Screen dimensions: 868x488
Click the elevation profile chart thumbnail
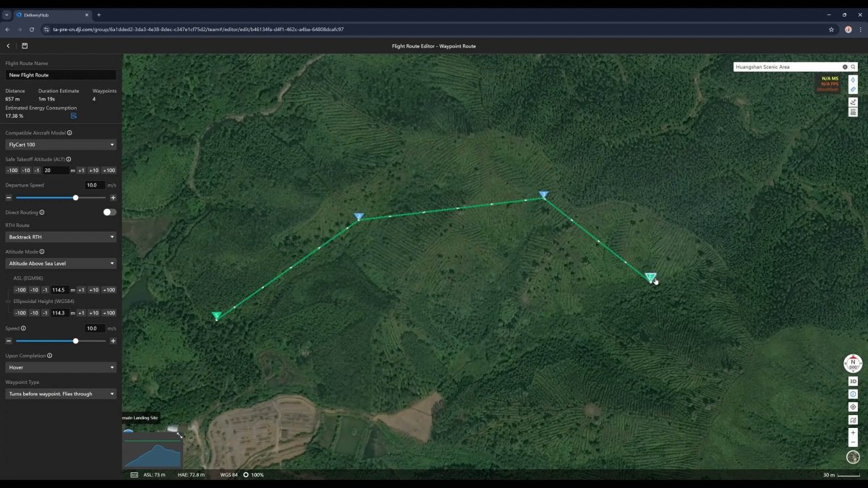(x=152, y=450)
